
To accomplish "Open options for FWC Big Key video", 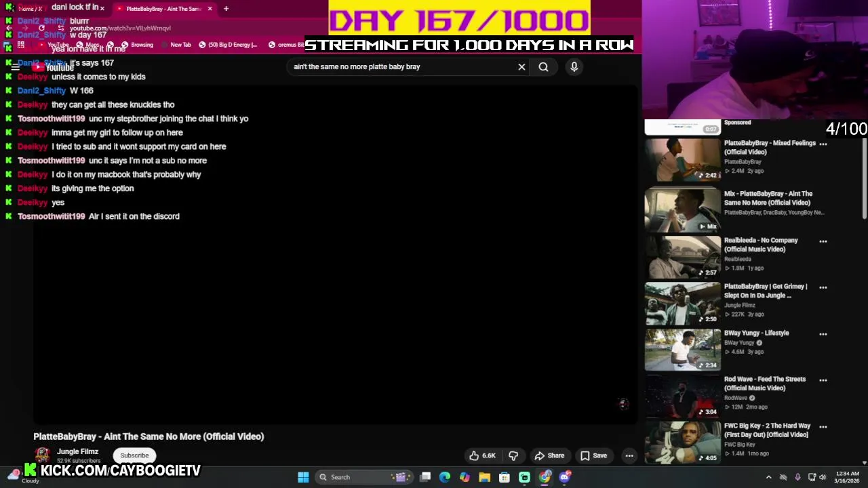I will [x=823, y=426].
